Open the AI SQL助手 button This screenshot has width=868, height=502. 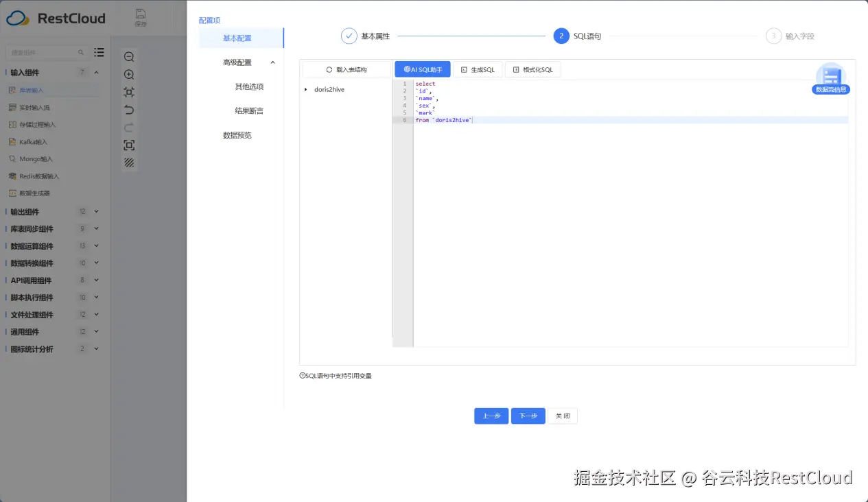coord(423,69)
